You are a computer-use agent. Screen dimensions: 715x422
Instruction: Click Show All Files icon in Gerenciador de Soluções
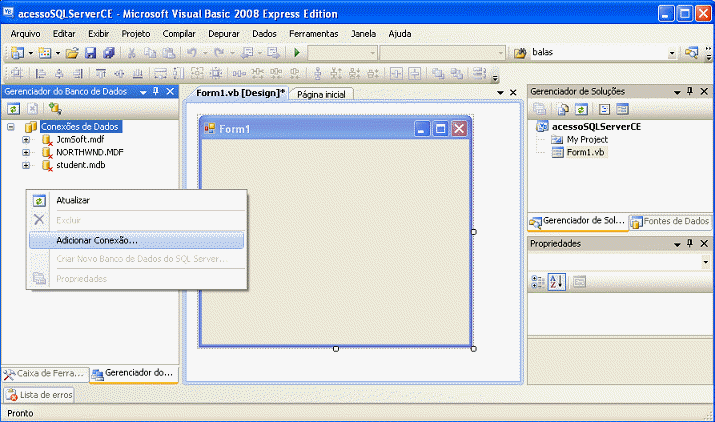click(x=563, y=109)
